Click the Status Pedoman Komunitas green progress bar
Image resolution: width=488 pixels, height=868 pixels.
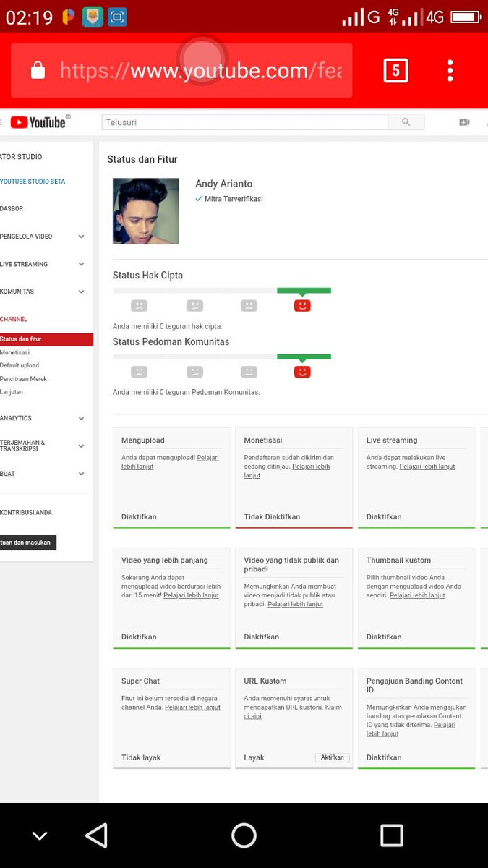point(304,357)
